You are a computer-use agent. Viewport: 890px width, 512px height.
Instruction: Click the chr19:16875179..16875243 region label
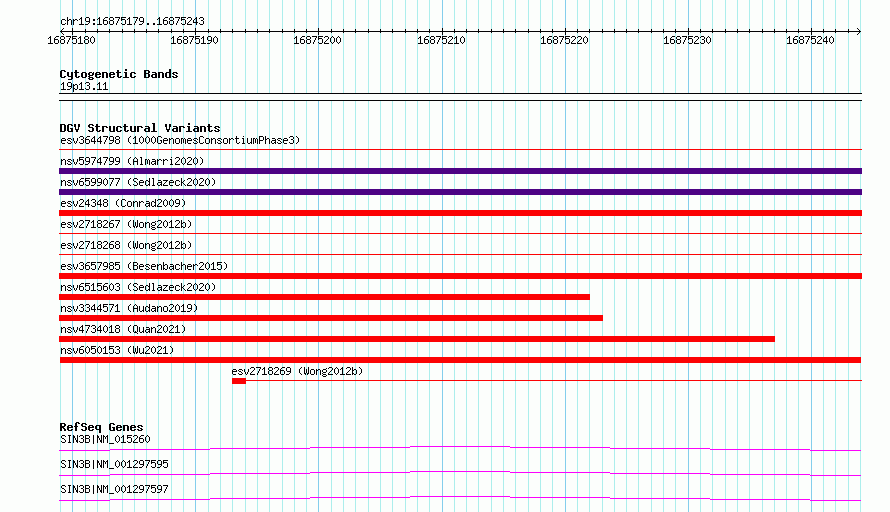click(132, 21)
